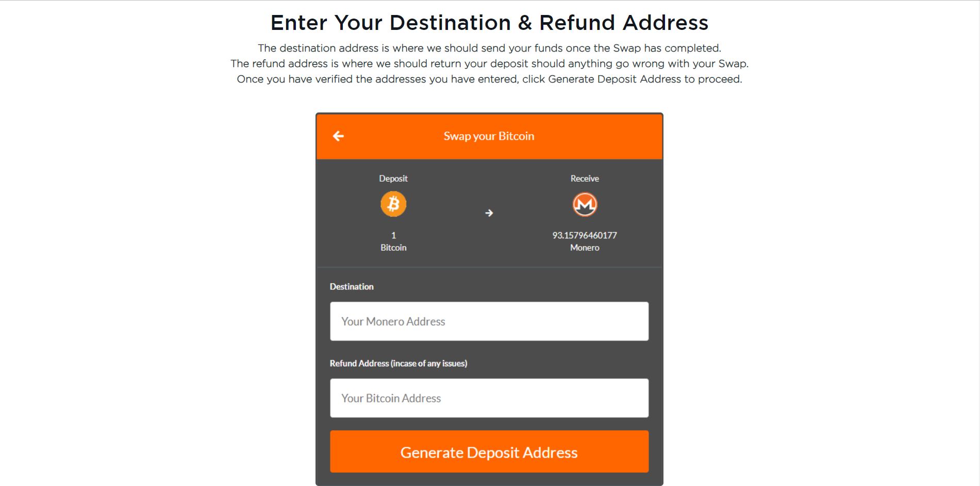Click the back arrow in orange header
This screenshot has width=980, height=486.
pos(338,136)
